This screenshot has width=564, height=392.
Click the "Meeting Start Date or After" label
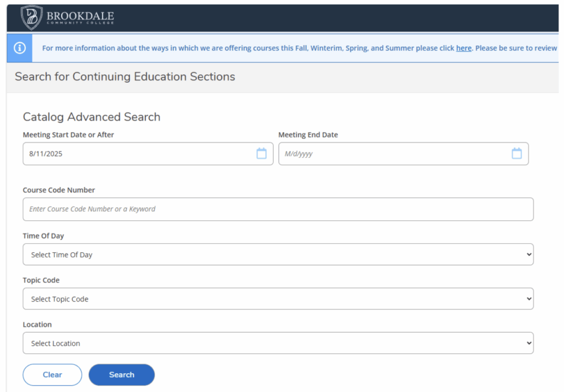(x=68, y=135)
